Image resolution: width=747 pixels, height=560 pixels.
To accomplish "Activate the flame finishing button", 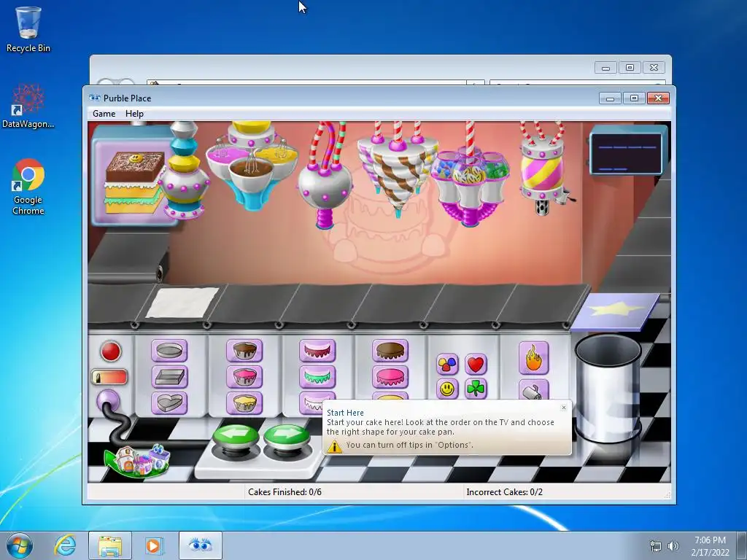I will point(533,358).
